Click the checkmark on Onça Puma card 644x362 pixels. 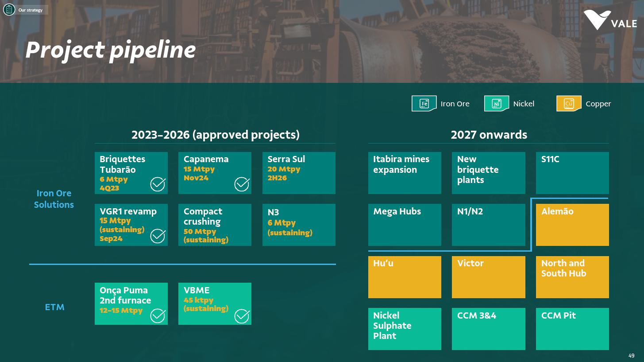point(158,315)
